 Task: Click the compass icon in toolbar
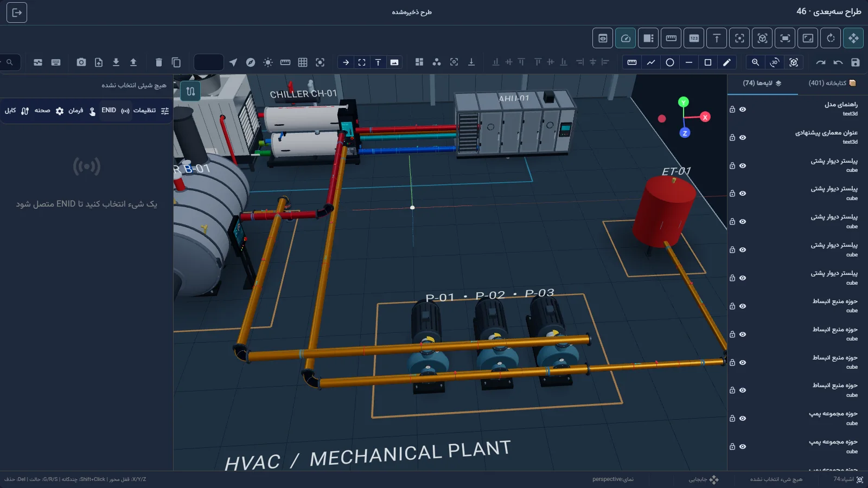point(251,62)
